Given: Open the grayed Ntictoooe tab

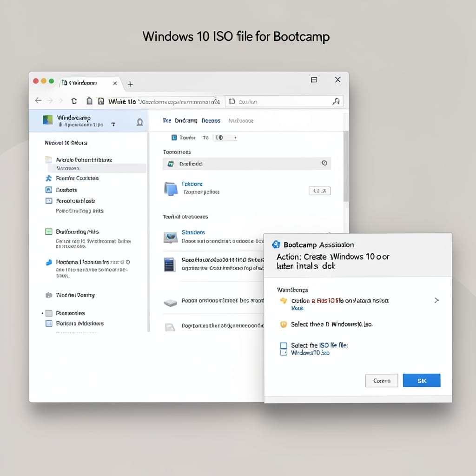Looking at the screenshot, I should pyautogui.click(x=241, y=120).
